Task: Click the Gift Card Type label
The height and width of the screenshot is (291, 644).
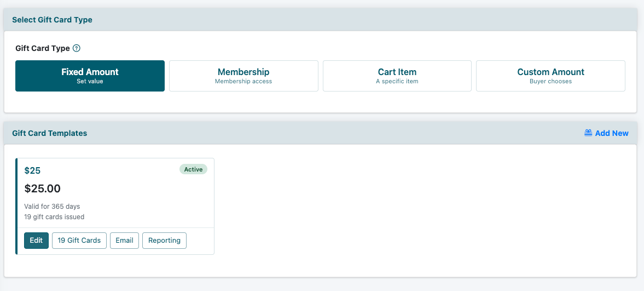Action: pyautogui.click(x=43, y=48)
